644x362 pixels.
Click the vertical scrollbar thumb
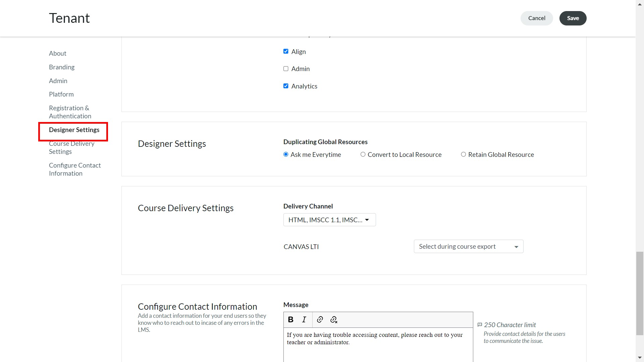(640, 293)
